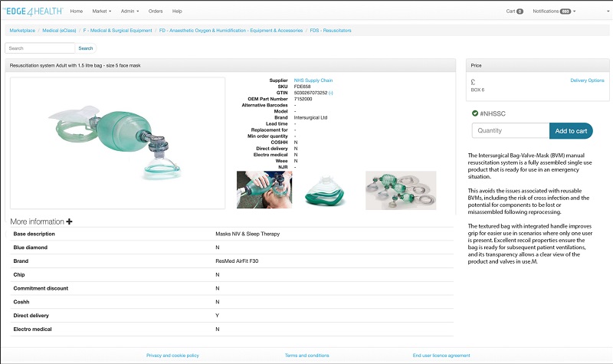
Task: Select brand text Intersurgical Ltd
Action: point(310,118)
